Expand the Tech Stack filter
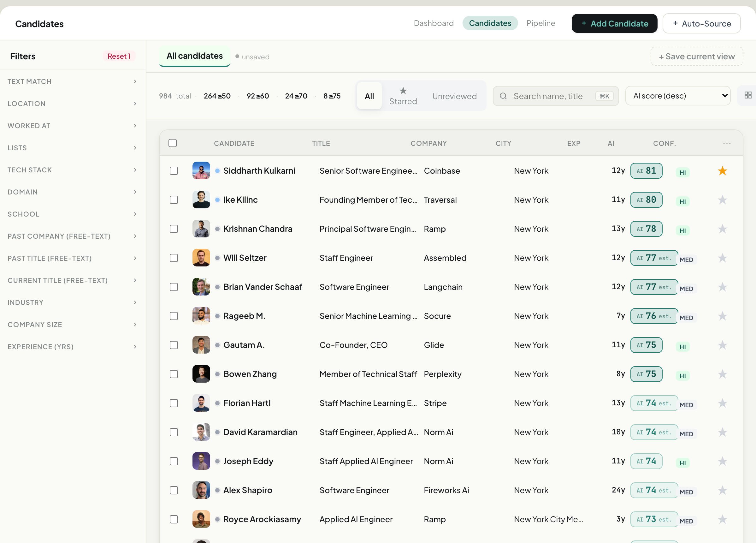Screen dimensions: 756x543 pos(73,170)
